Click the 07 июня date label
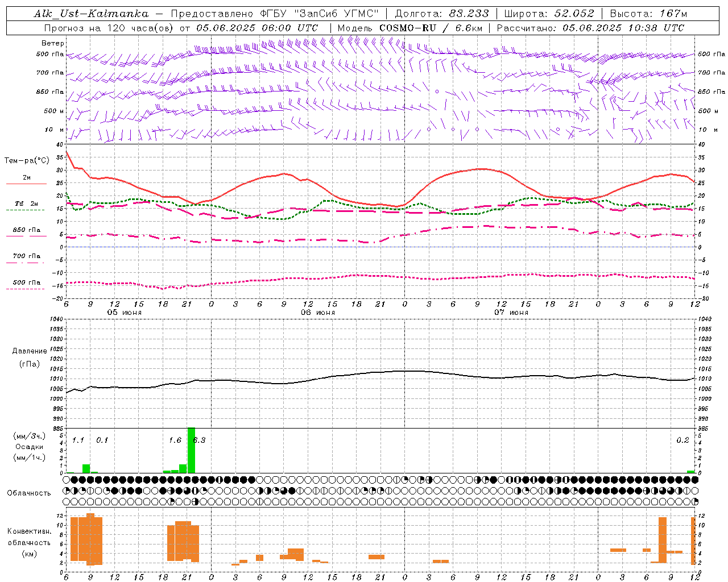This screenshot has height=582, width=728. tap(511, 313)
